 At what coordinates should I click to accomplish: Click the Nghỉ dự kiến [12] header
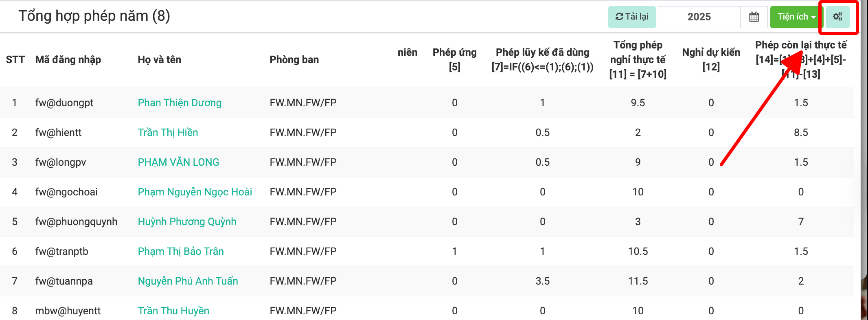pyautogui.click(x=711, y=59)
